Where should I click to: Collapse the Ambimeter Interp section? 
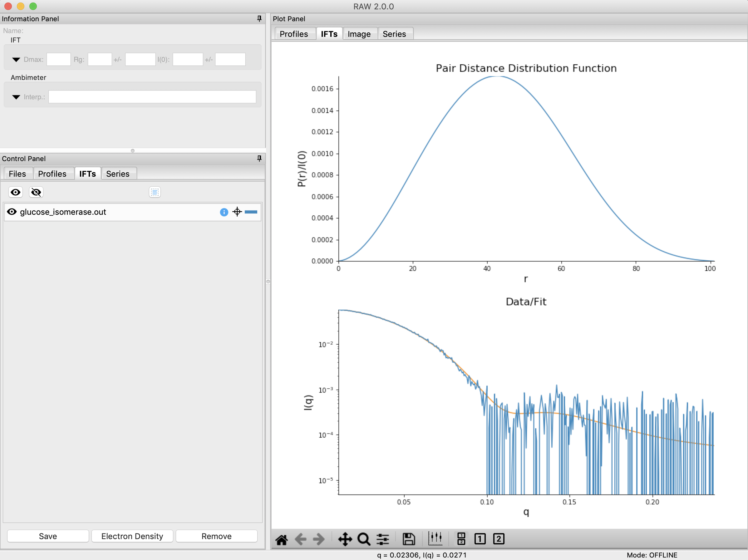(16, 97)
